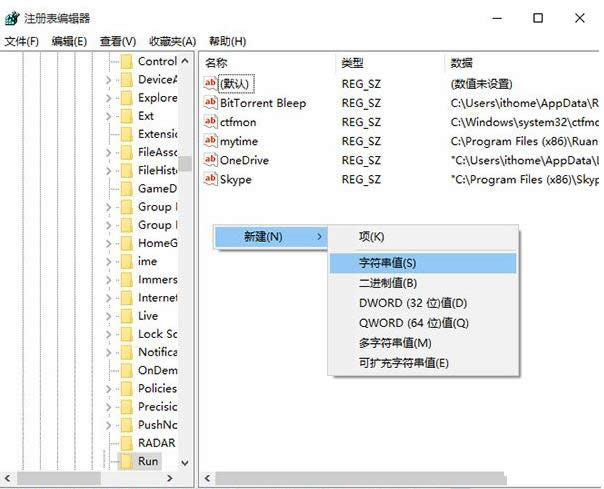The image size is (604, 489).
Task: Click the C:\Windows\system32\ctfmo data cell
Action: [x=524, y=122]
